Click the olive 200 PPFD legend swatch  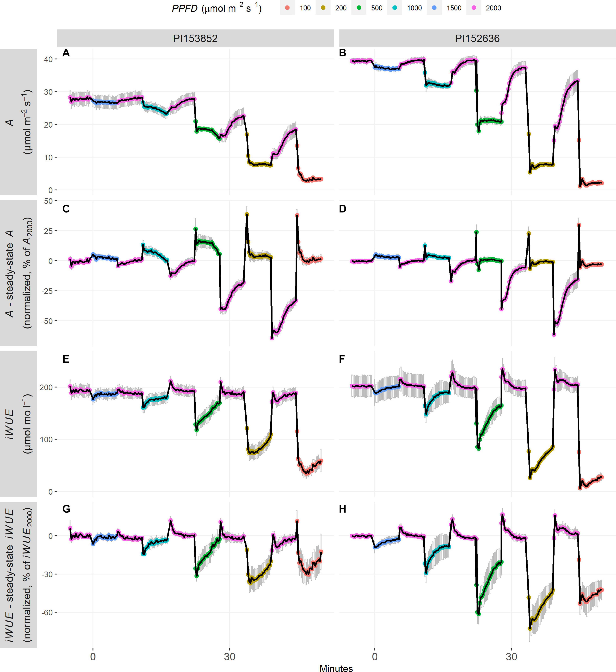(323, 8)
